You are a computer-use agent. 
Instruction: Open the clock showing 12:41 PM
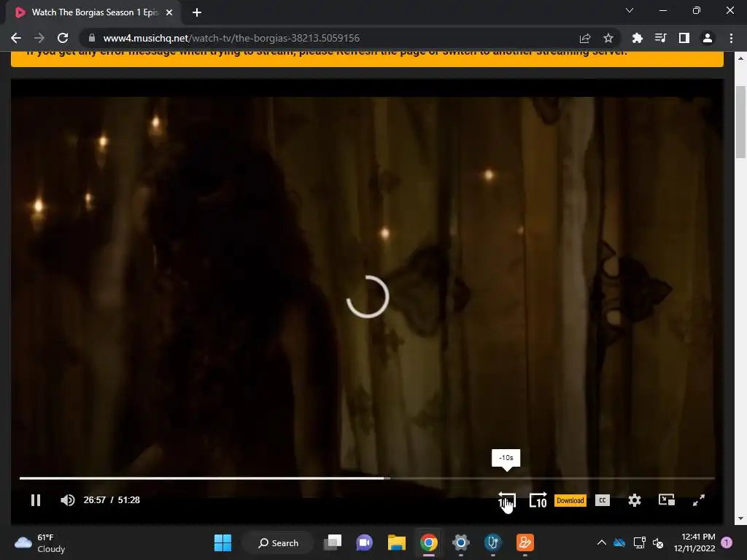click(694, 542)
